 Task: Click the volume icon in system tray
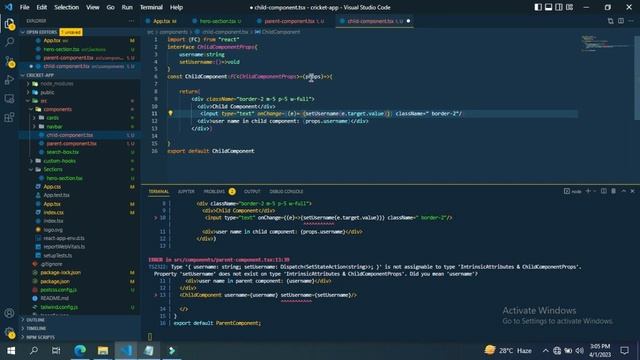pos(579,351)
